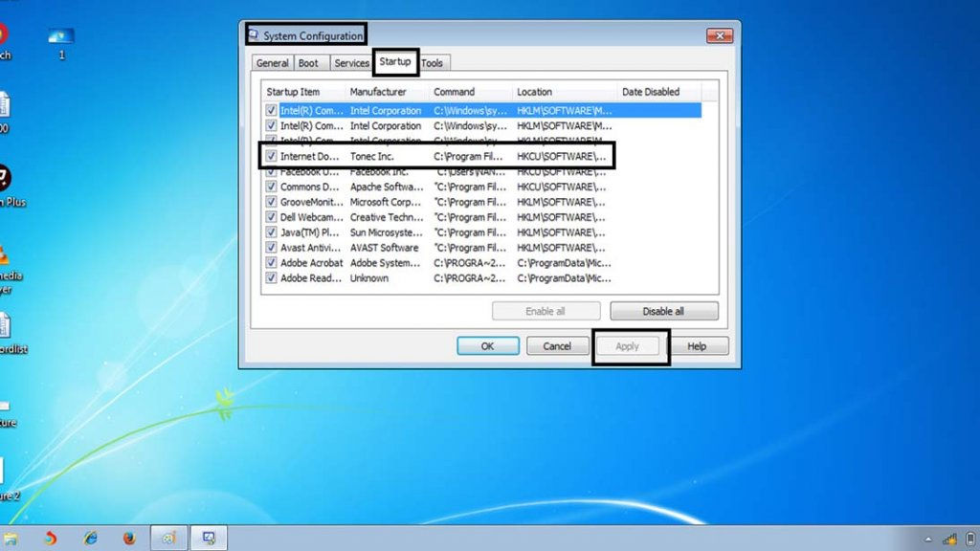The height and width of the screenshot is (551, 980).
Task: Uncheck the Internet Do... startup item checkbox
Action: coord(271,156)
